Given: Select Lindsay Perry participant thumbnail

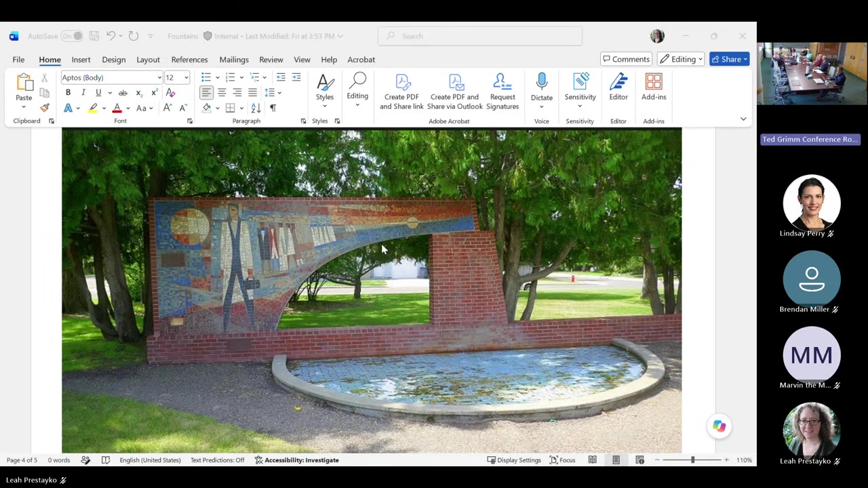Looking at the screenshot, I should (812, 203).
